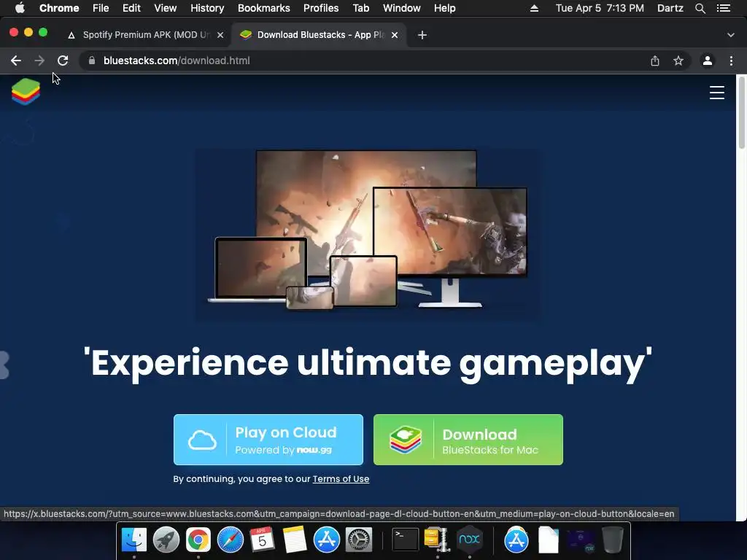Click the Dartz user name in menu bar
Image resolution: width=747 pixels, height=560 pixels.
[670, 8]
